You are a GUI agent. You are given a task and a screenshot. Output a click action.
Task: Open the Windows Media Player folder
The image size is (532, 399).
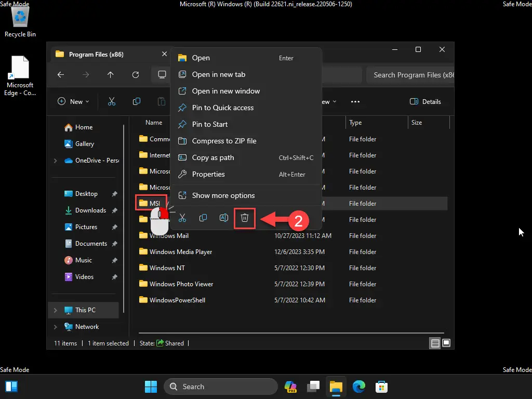pos(181,252)
